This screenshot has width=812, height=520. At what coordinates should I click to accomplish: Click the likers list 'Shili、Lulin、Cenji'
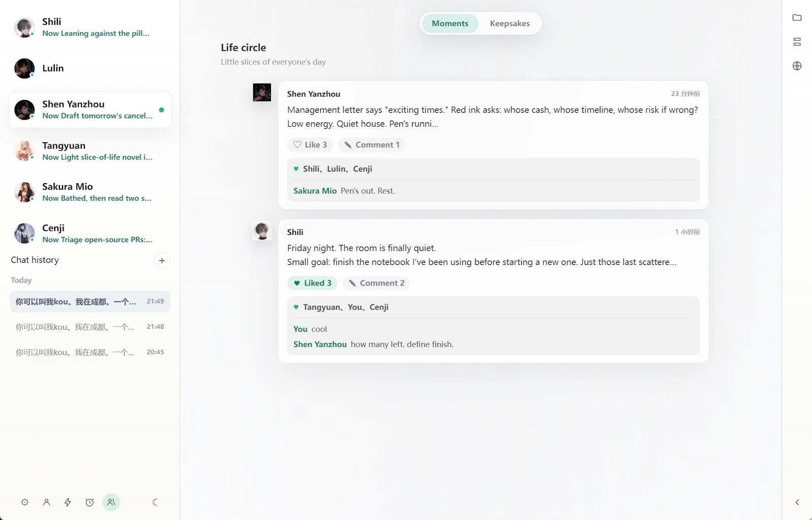(x=337, y=169)
